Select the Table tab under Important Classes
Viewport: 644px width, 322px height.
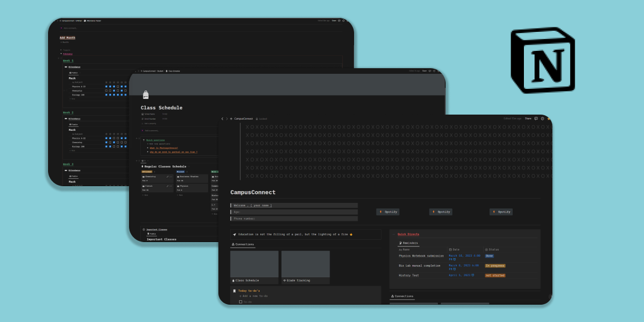[x=151, y=234]
